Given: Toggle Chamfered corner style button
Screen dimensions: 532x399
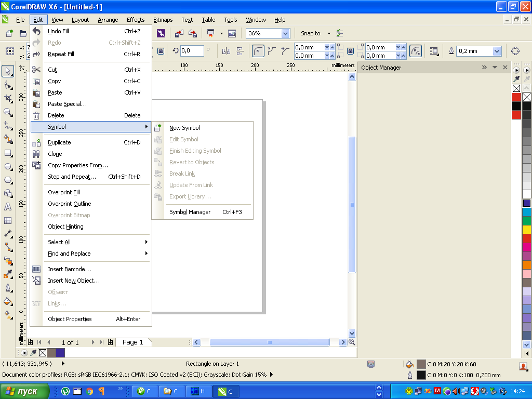Looking at the screenshot, I should (x=285, y=51).
